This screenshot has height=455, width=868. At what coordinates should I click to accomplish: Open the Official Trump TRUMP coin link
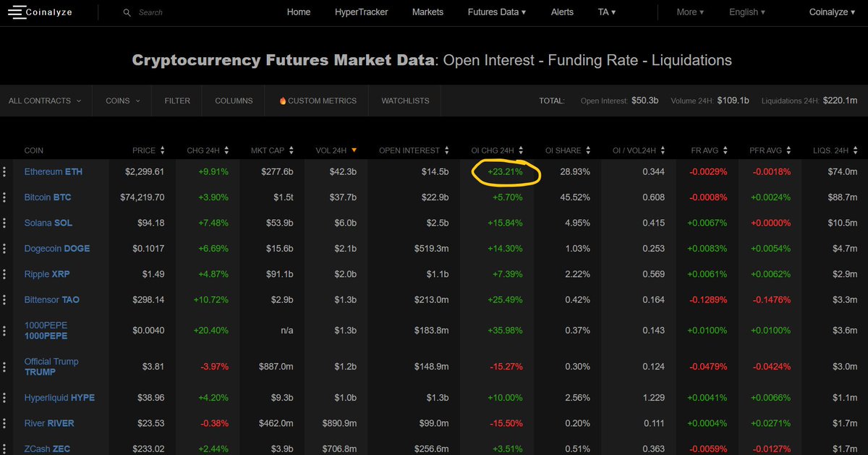click(x=51, y=367)
